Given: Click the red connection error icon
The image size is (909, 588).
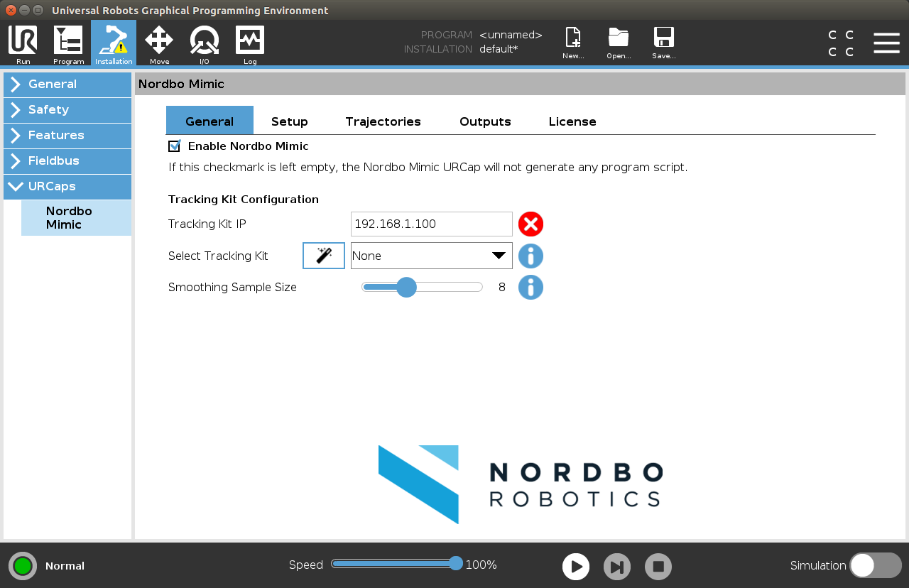Looking at the screenshot, I should pyautogui.click(x=530, y=224).
